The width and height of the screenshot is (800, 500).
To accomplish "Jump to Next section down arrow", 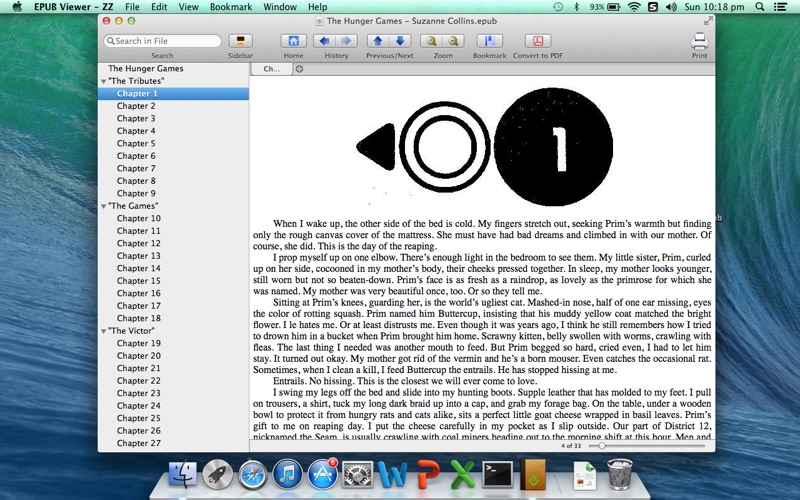I will (x=401, y=41).
